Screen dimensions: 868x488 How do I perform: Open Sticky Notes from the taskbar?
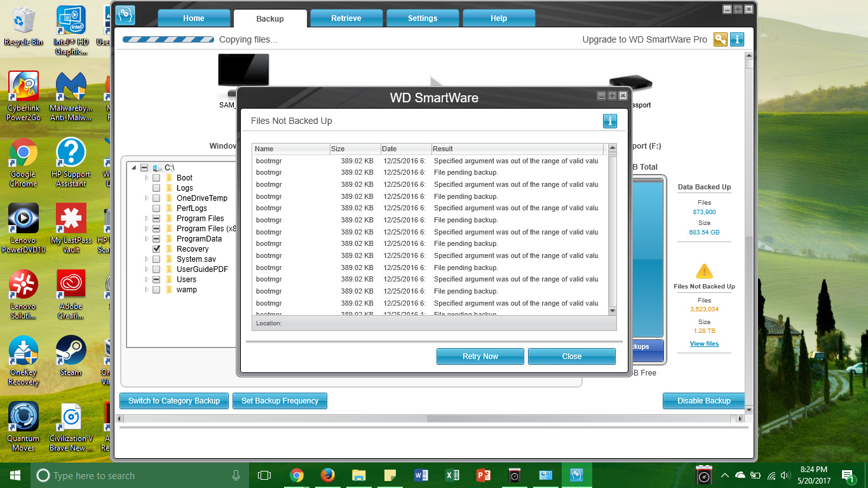click(390, 475)
